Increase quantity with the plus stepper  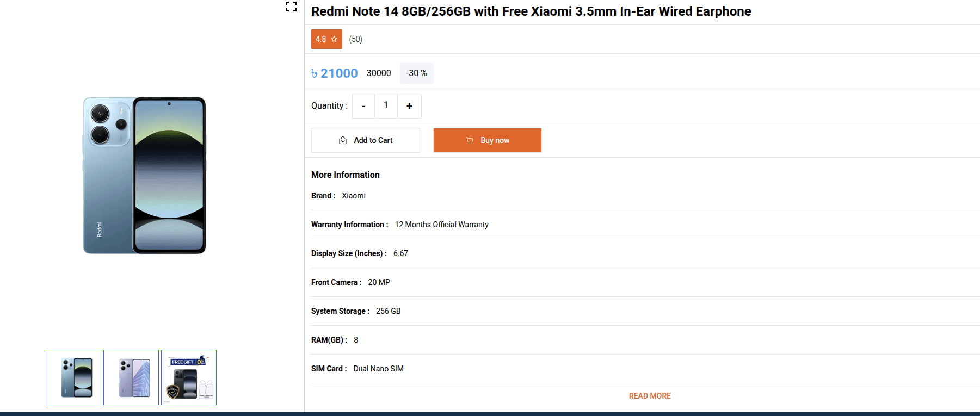(x=409, y=105)
